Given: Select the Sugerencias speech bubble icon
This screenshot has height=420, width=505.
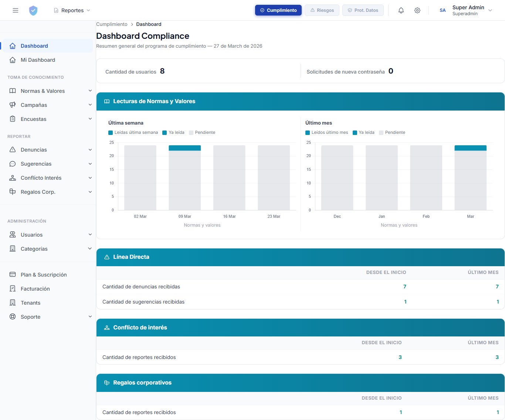Looking at the screenshot, I should tap(13, 163).
